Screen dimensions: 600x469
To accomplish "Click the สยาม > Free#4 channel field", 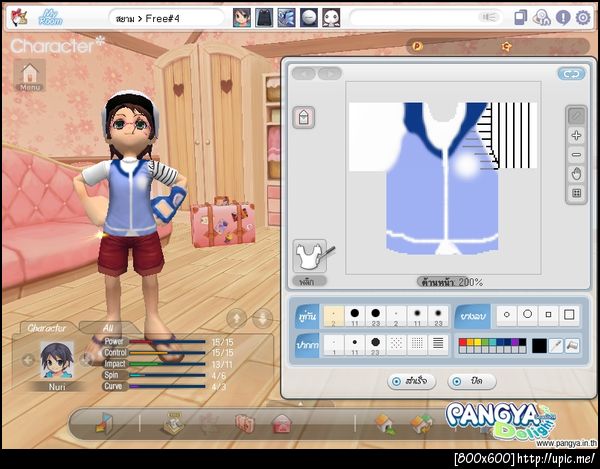I will (167, 18).
